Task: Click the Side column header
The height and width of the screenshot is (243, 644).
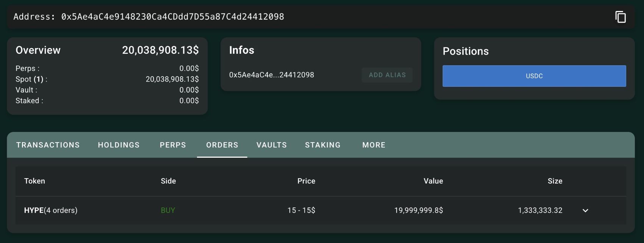Action: (168, 181)
